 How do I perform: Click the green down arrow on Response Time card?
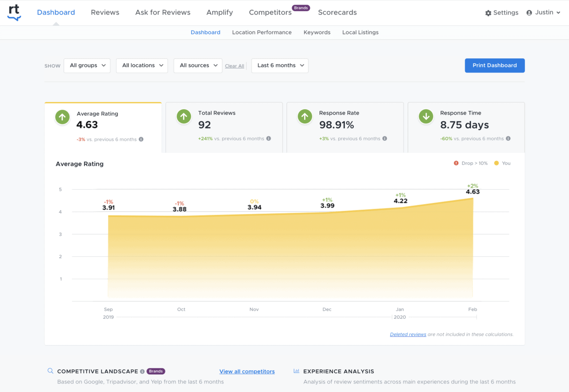[426, 116]
